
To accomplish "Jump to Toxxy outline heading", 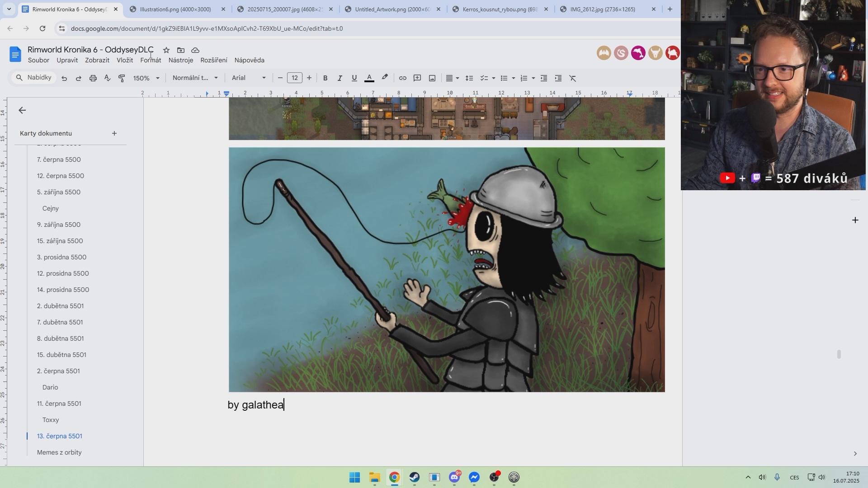I will [x=51, y=420].
